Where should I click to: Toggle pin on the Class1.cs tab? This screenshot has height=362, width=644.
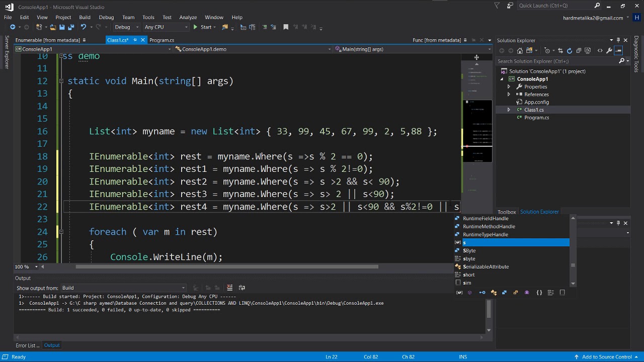pyautogui.click(x=135, y=40)
